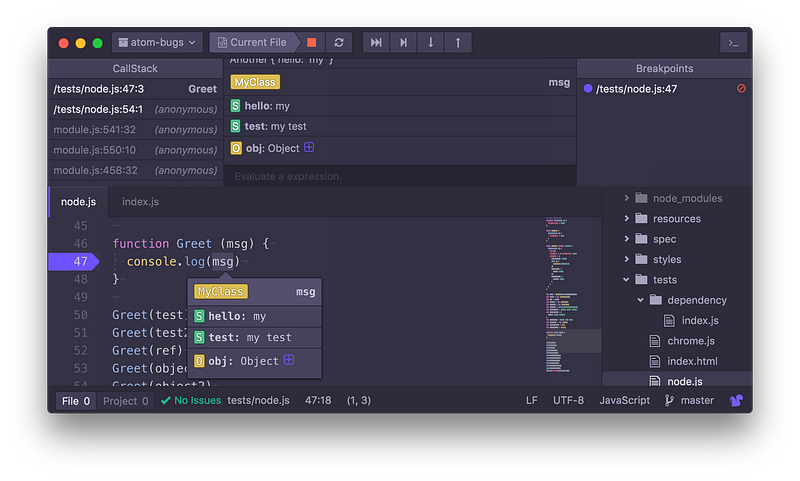Viewport: 800px width, 481px height.
Task: Expand the node_modules folder
Action: pos(627,198)
